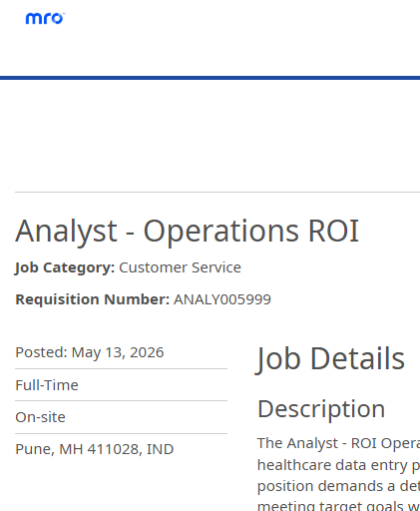Click the 'Job Details' heading
The width and height of the screenshot is (420, 511).
[x=331, y=359]
